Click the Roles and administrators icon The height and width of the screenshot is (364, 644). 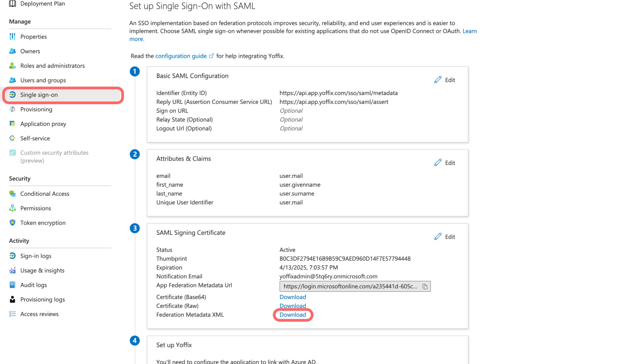(x=13, y=66)
